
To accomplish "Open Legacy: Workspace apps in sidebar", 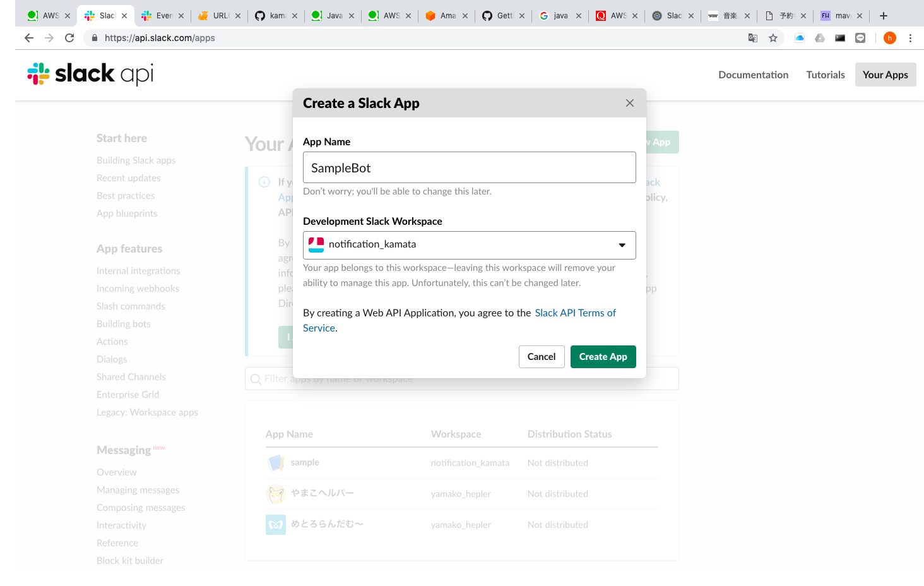I will coord(147,412).
